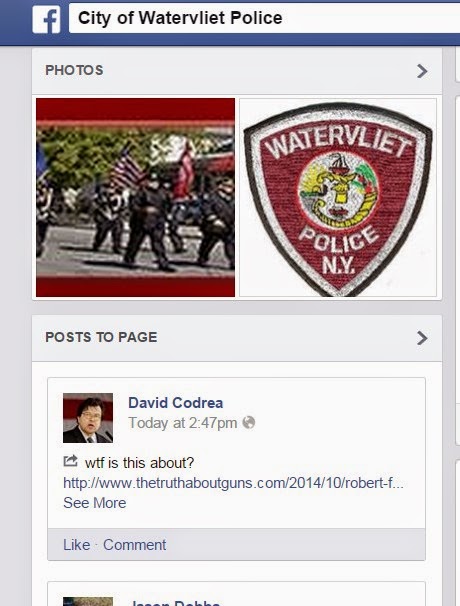
Task: Open the thetruthaboutguns.com link
Action: tap(233, 483)
